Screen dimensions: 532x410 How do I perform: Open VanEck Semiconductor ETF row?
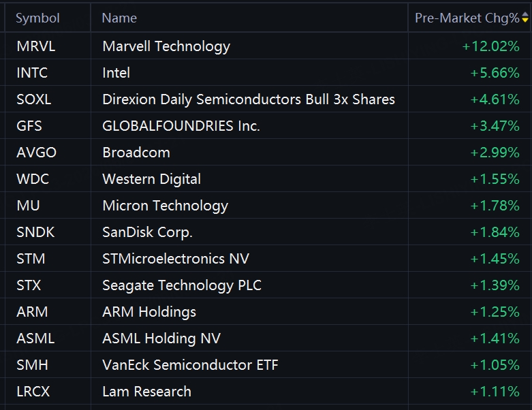coord(266,365)
